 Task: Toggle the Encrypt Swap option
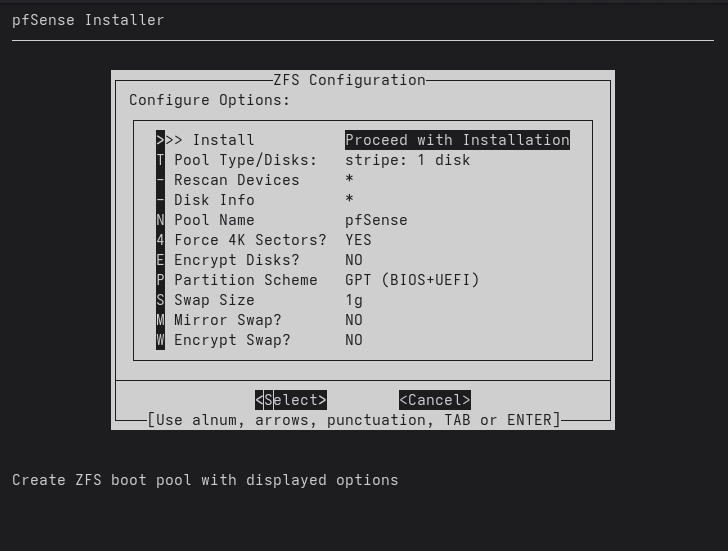point(260,339)
